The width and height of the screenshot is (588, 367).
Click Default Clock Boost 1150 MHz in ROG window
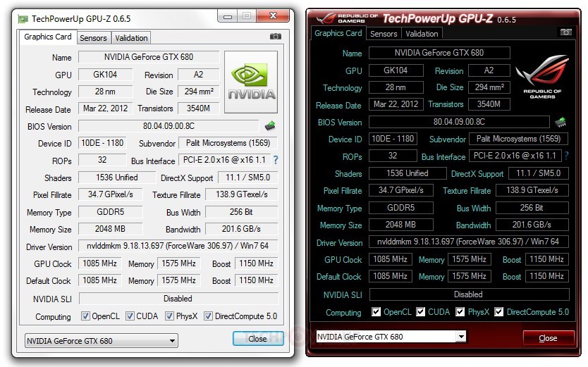[x=546, y=276]
